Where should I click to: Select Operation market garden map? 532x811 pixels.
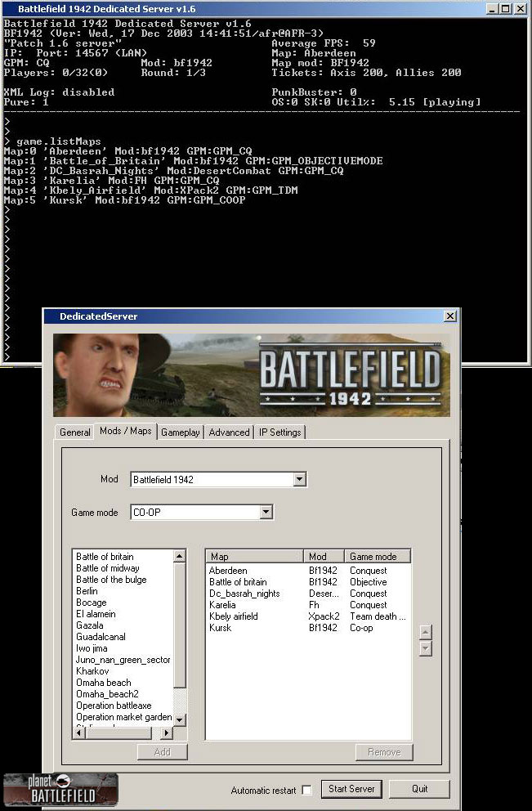tap(123, 717)
